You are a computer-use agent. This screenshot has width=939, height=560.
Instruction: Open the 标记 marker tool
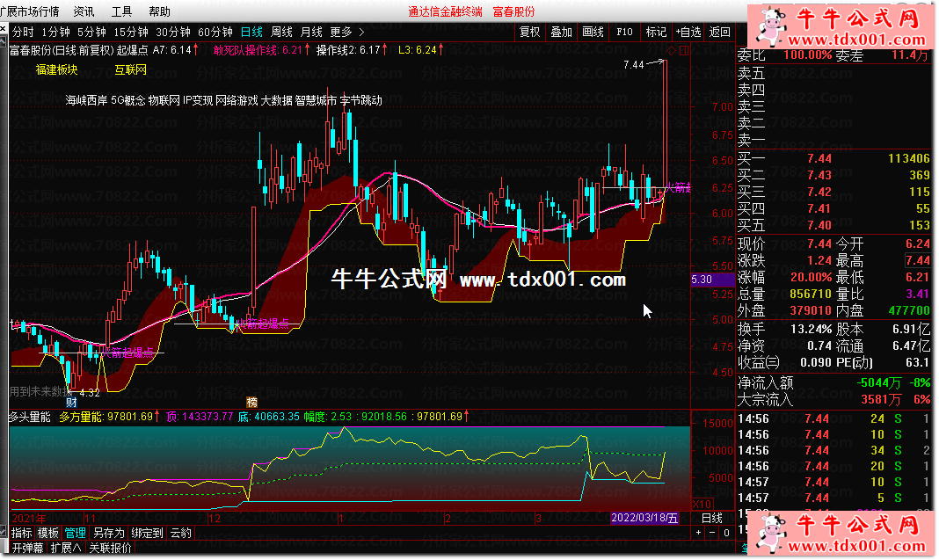pyautogui.click(x=655, y=32)
